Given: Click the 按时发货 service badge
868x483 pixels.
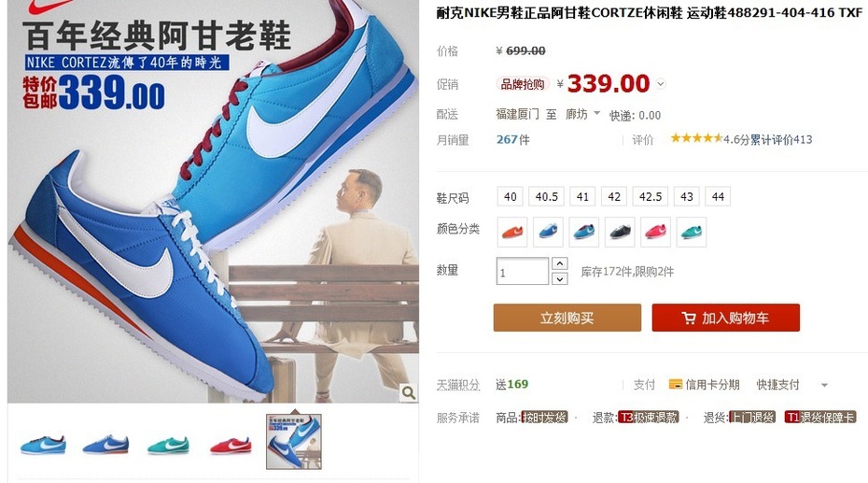Looking at the screenshot, I should 545,417.
